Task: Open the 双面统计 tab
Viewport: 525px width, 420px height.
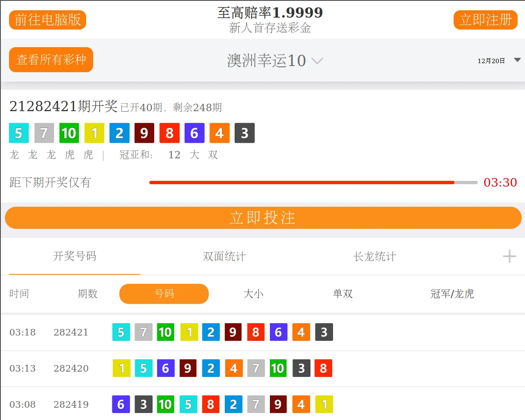Action: 224,257
